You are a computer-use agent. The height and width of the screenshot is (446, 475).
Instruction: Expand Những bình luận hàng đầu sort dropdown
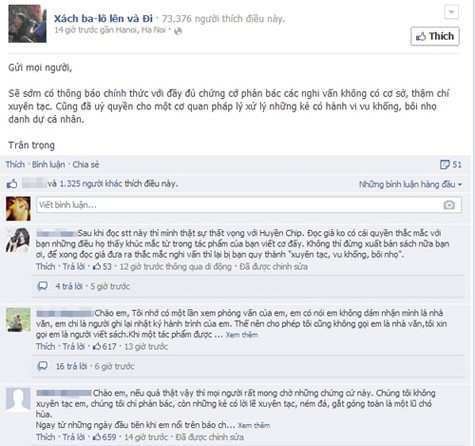tap(410, 184)
